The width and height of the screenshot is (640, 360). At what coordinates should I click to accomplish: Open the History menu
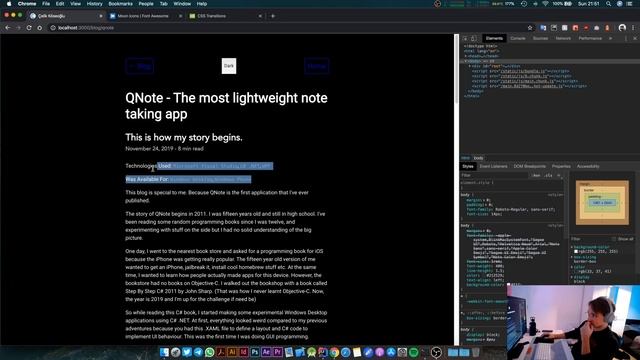pyautogui.click(x=95, y=4)
